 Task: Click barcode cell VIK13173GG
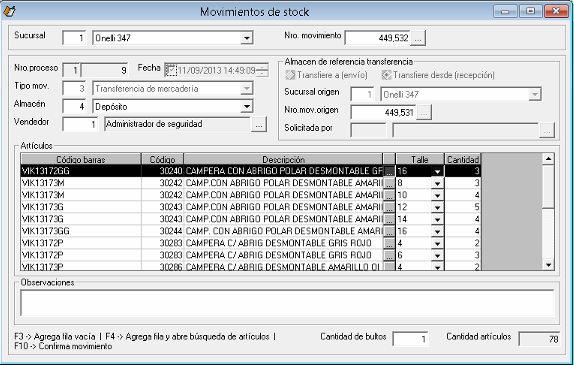tap(81, 231)
